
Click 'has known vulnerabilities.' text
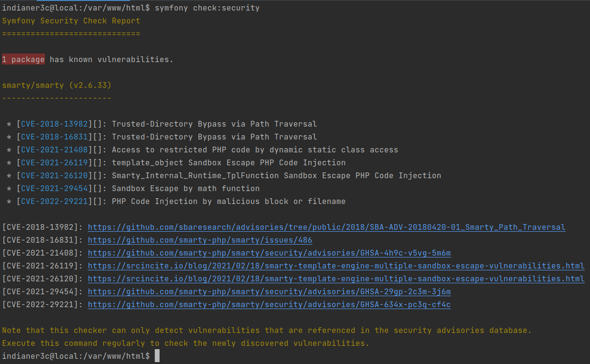[112, 60]
